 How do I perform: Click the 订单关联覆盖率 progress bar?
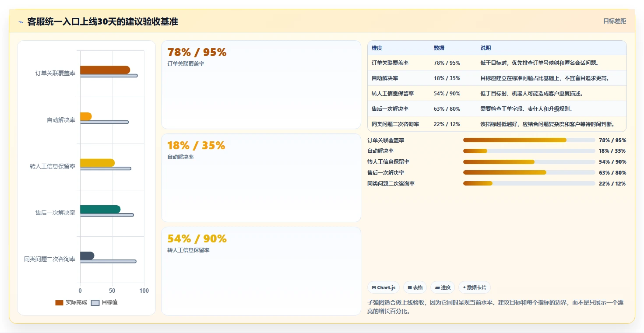[529, 140]
